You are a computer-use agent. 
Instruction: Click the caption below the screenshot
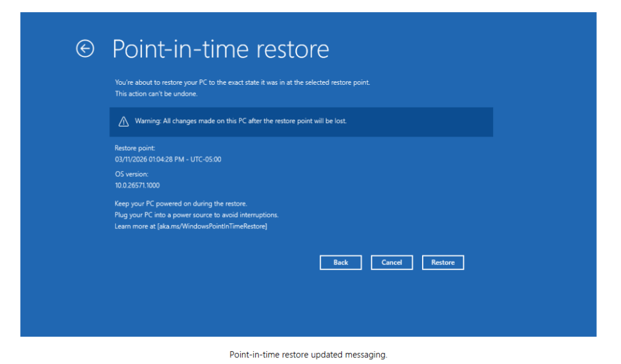tap(308, 355)
